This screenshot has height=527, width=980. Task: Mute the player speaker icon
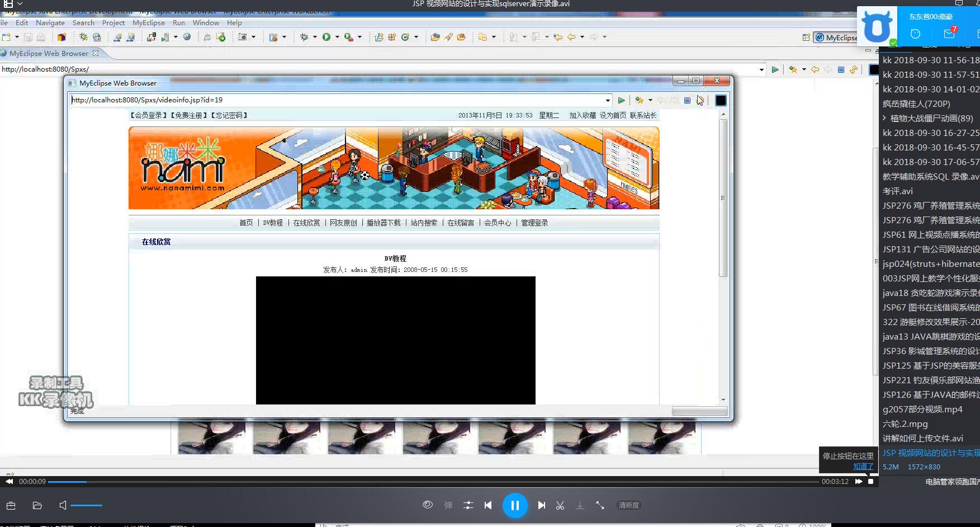click(63, 505)
